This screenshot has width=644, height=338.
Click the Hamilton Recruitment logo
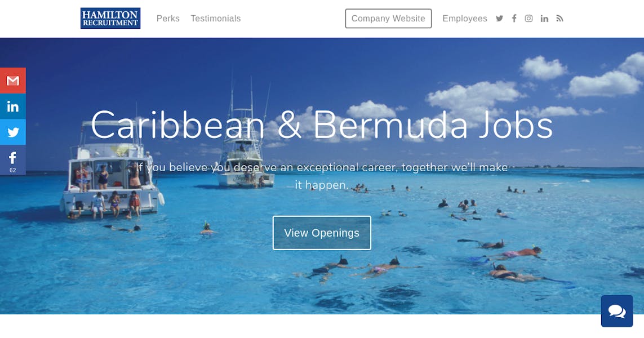click(110, 19)
